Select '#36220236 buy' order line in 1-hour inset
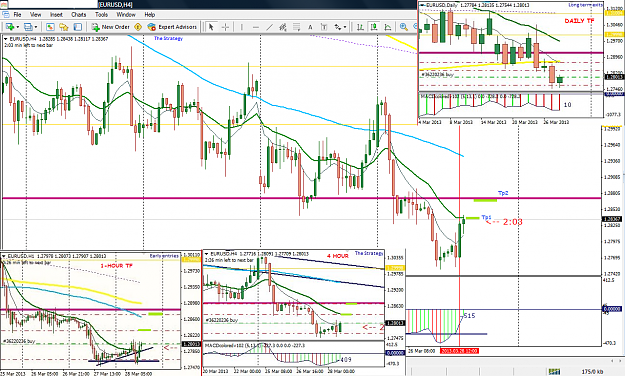625x376 pixels. [19, 341]
